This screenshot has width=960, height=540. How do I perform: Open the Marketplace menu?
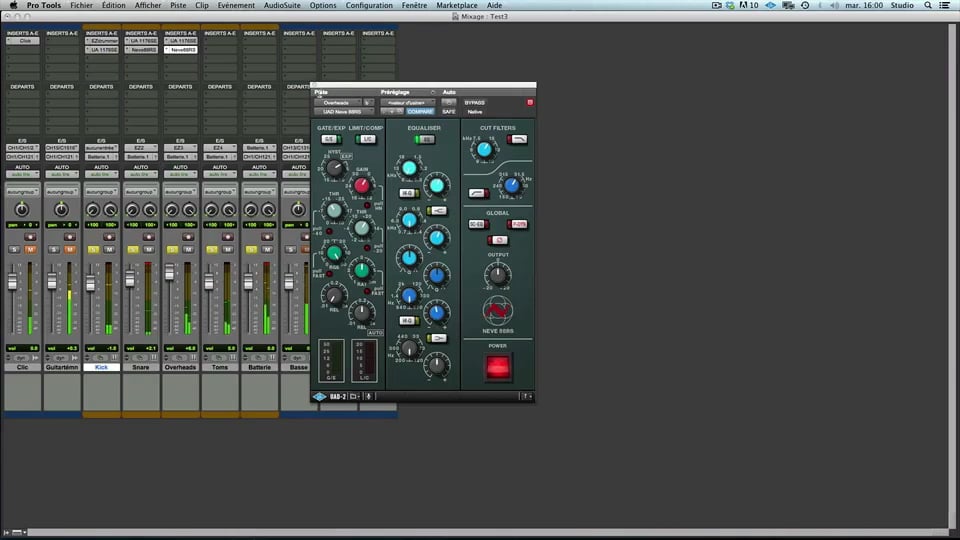(457, 5)
